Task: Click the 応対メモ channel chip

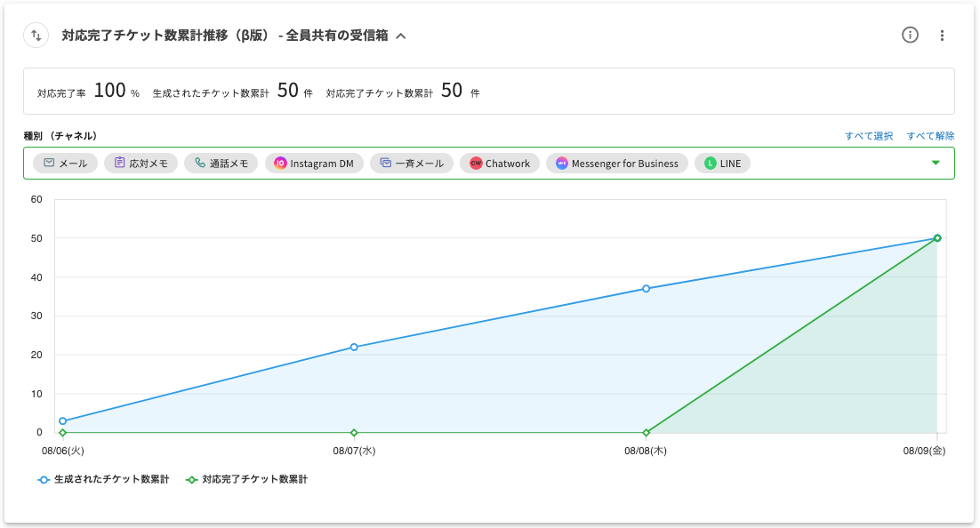Action: coord(141,164)
